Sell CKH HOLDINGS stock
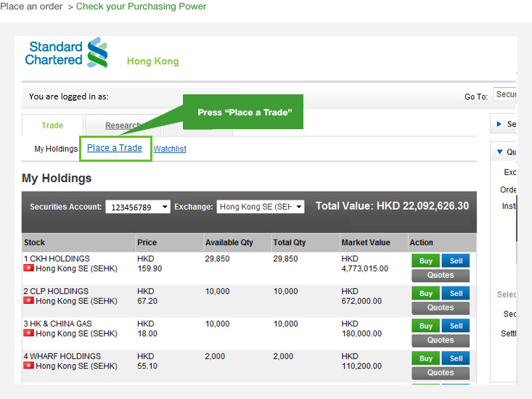The height and width of the screenshot is (399, 532). pyautogui.click(x=456, y=260)
